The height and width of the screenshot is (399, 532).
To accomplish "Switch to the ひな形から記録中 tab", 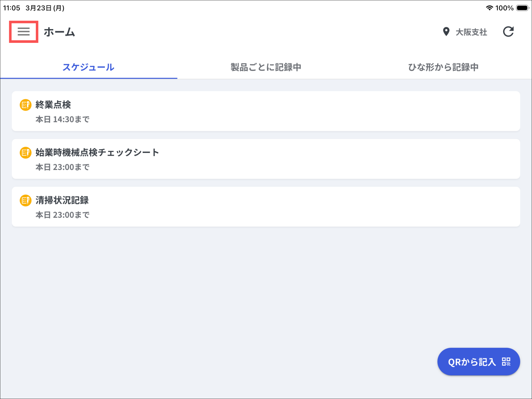I will (443, 67).
